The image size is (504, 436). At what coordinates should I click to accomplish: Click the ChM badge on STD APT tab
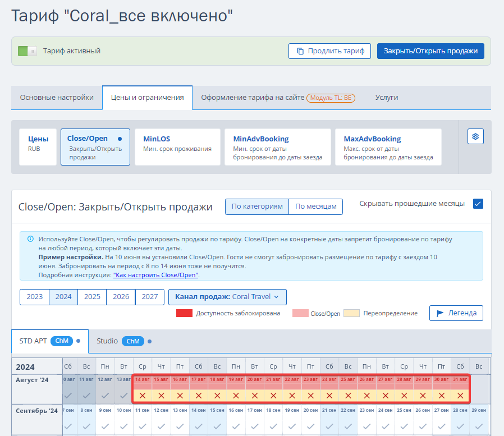[x=62, y=341]
